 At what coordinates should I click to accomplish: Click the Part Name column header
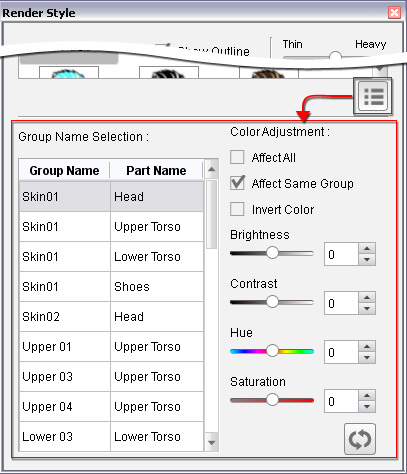coord(156,170)
